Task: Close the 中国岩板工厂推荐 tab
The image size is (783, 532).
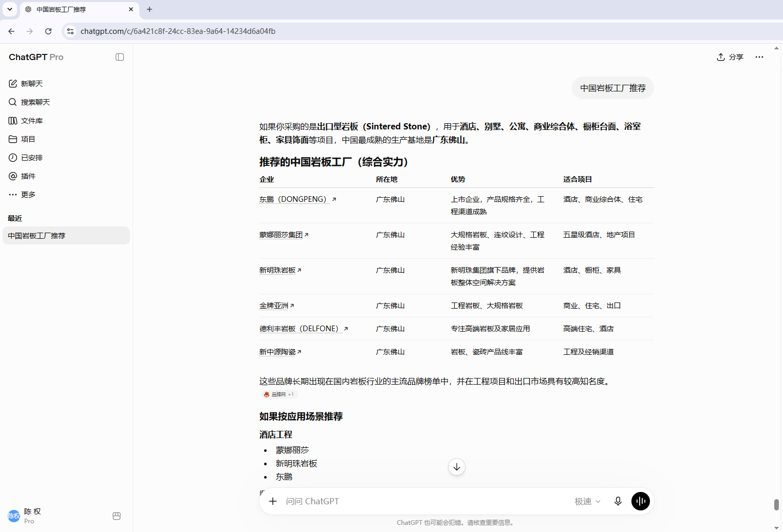Action: pos(131,9)
